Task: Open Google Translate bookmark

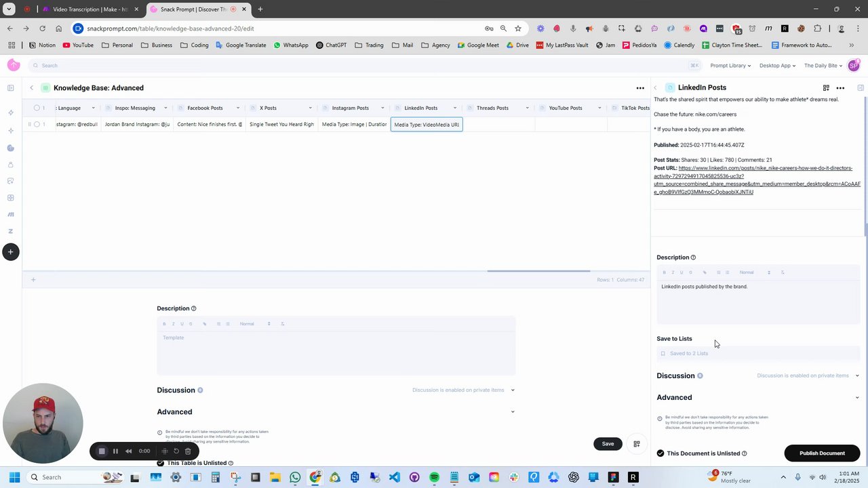Action: (x=241, y=45)
